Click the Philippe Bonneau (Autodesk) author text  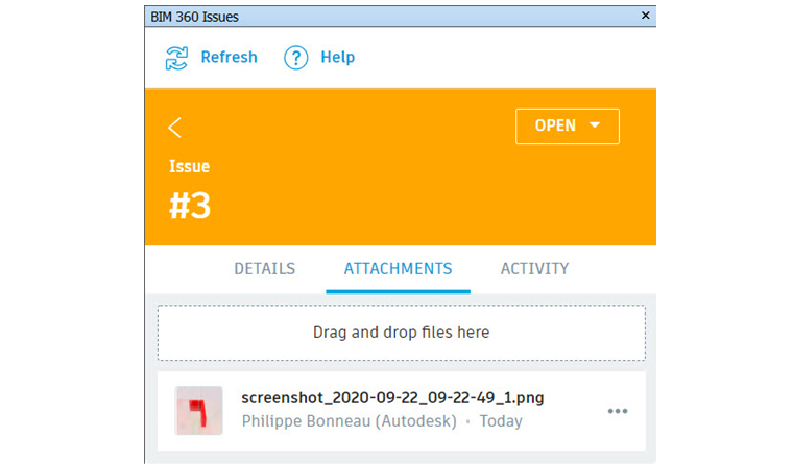click(349, 422)
